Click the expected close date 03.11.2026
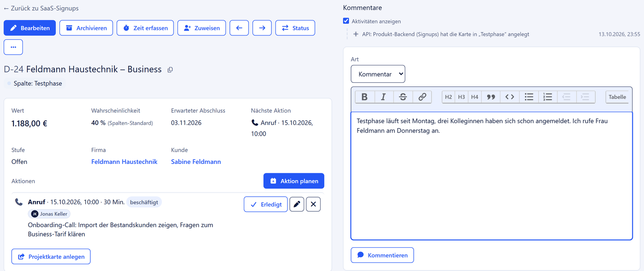Viewport: 644px width, 271px height. (186, 123)
